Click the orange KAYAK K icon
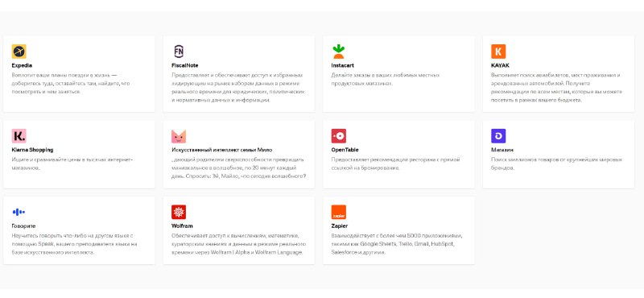 click(x=498, y=52)
